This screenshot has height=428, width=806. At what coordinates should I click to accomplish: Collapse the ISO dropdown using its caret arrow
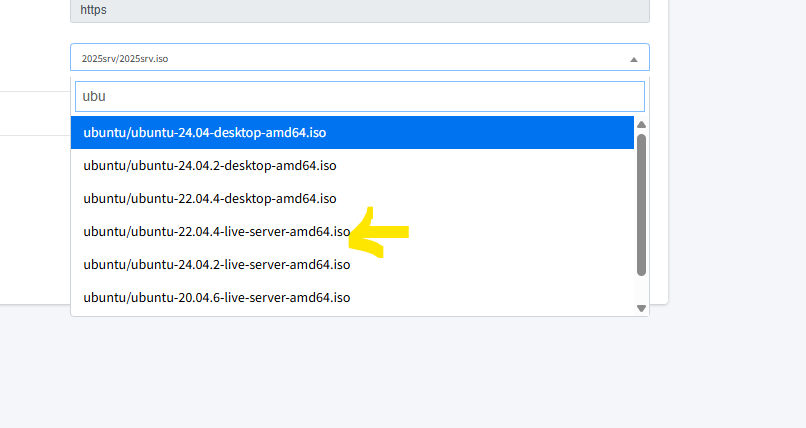click(634, 60)
